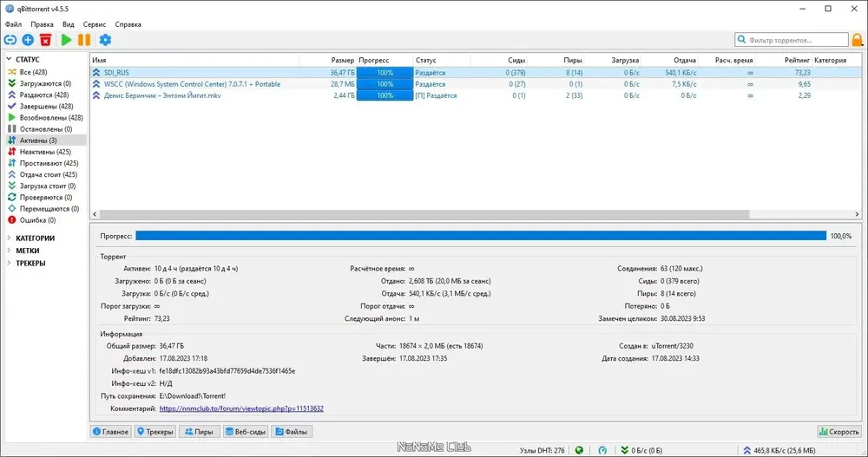Select the Проверяются (0) filter
The image size is (868, 457).
coord(46,197)
